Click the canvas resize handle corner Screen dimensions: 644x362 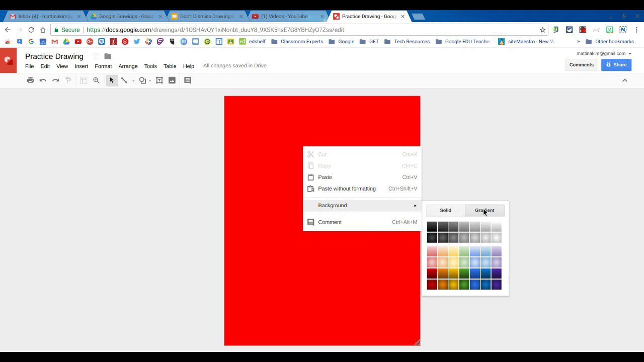tap(417, 342)
